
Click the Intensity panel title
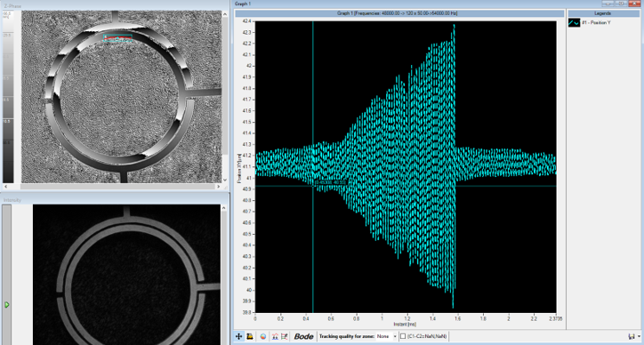pos(12,200)
